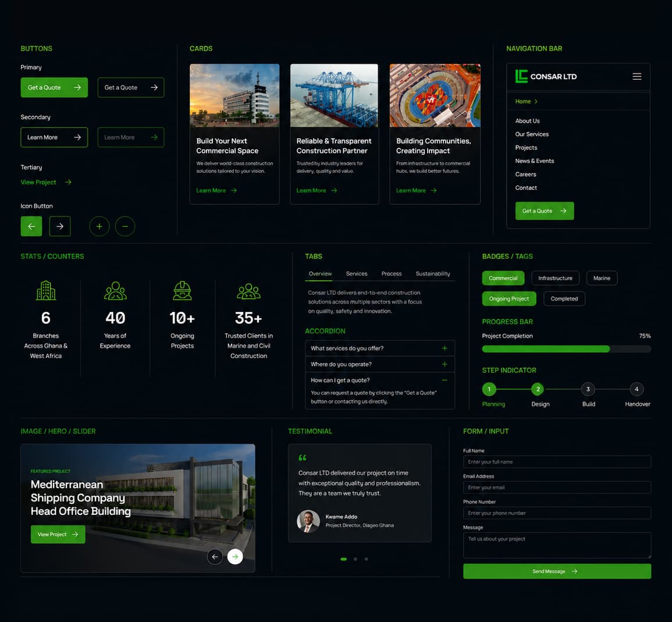Click the green filled Get a Quote primary button

point(54,87)
